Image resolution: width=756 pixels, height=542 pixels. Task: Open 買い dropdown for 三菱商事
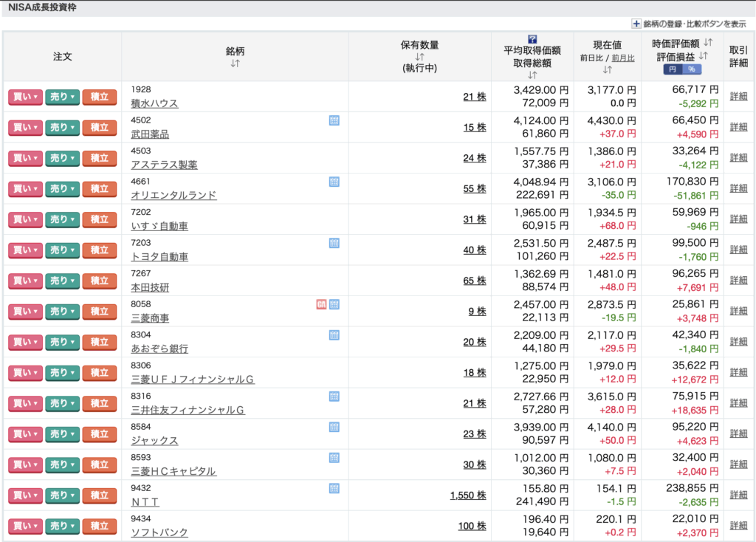click(26, 312)
